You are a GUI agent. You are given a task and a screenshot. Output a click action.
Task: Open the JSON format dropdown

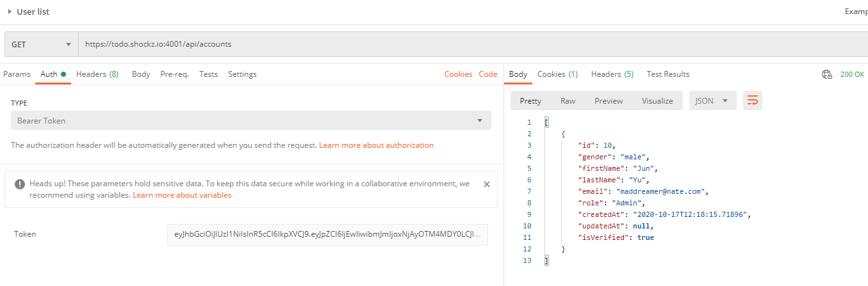point(712,100)
